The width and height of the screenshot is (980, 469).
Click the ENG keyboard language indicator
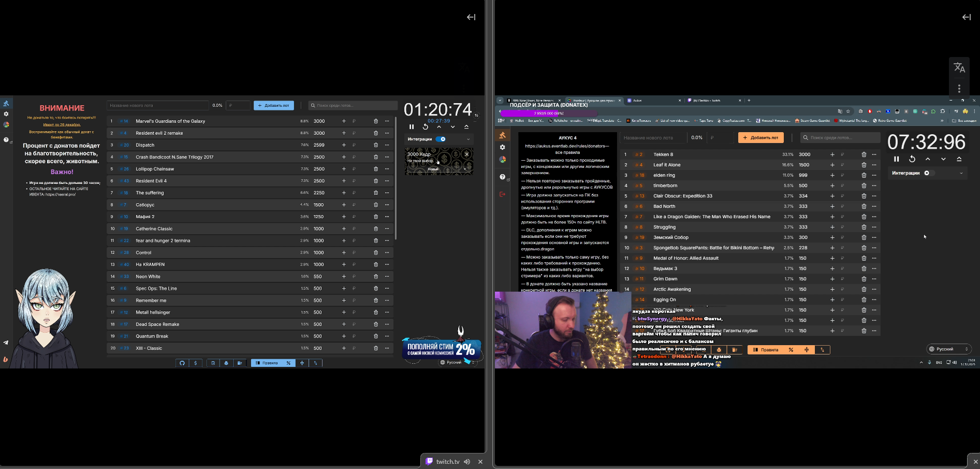tap(939, 362)
